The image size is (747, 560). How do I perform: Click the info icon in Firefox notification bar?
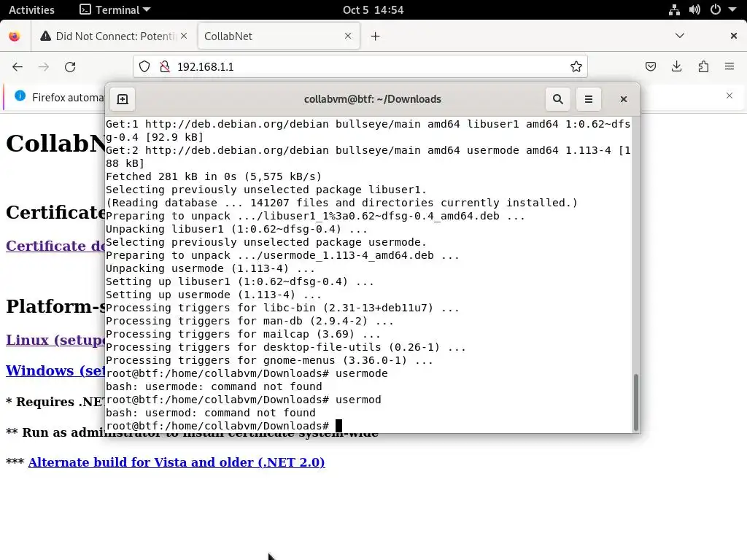pyautogui.click(x=20, y=96)
